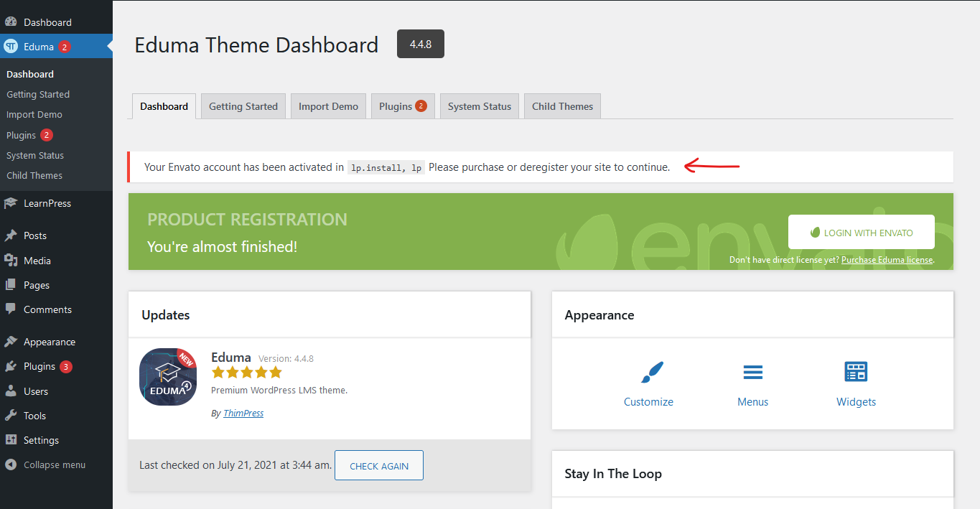The width and height of the screenshot is (980, 509).
Task: Click the Customize paintbrush icon
Action: [652, 373]
